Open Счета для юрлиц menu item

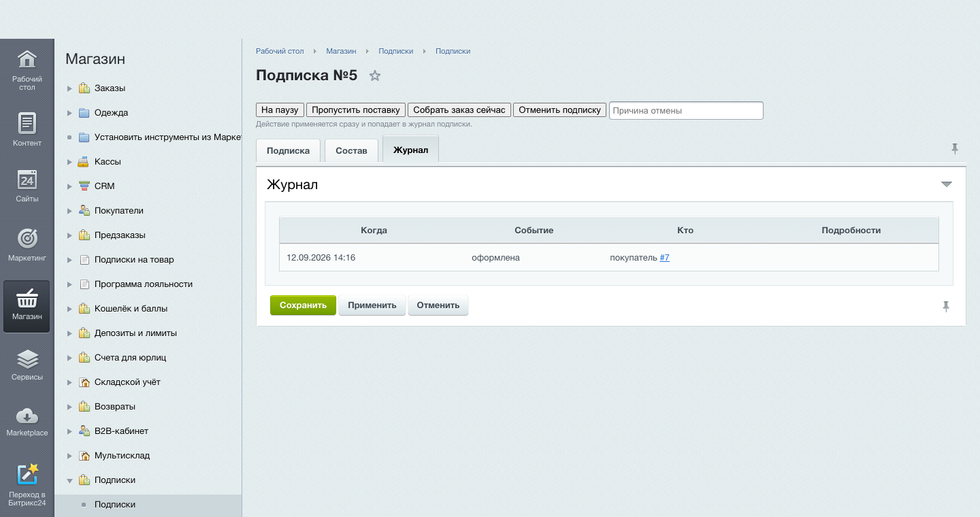pyautogui.click(x=130, y=358)
